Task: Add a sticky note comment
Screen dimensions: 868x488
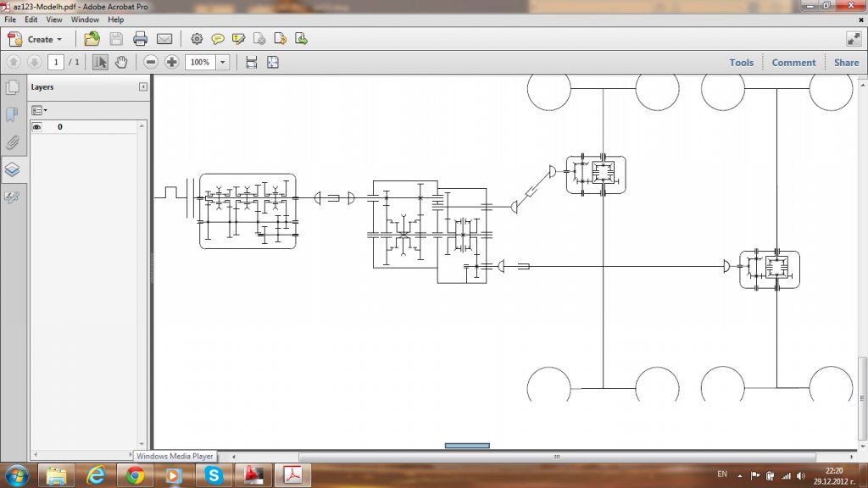Action: pyautogui.click(x=218, y=39)
